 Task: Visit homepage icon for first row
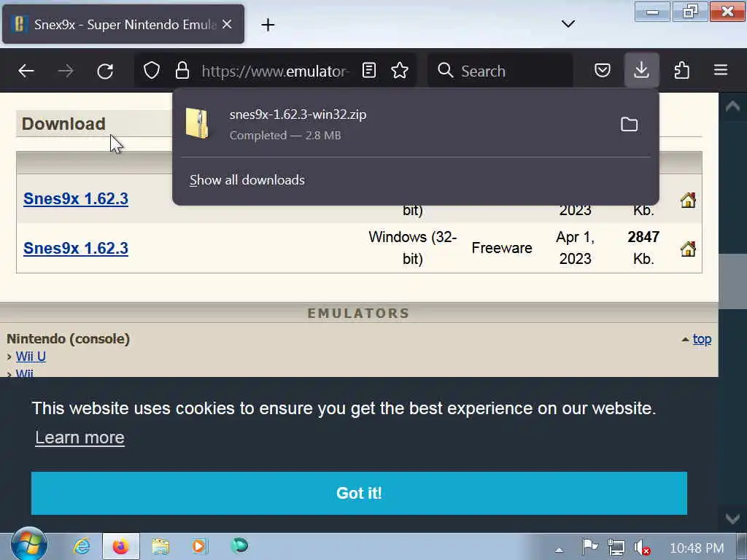[x=688, y=200]
